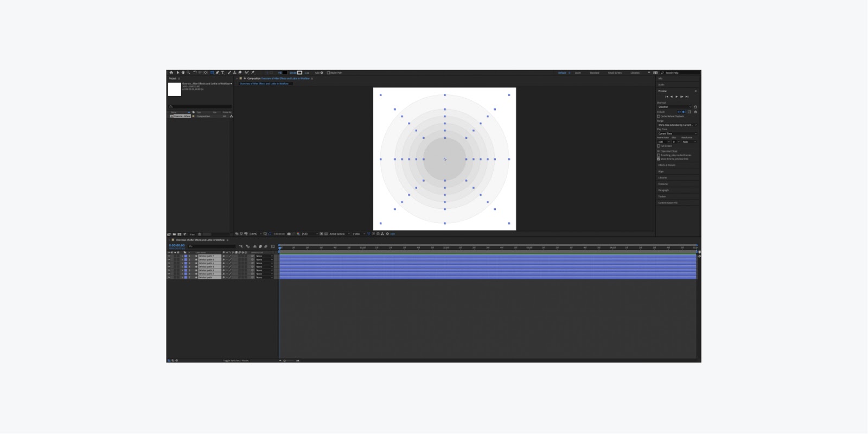Expand the Align panel

pos(661,171)
